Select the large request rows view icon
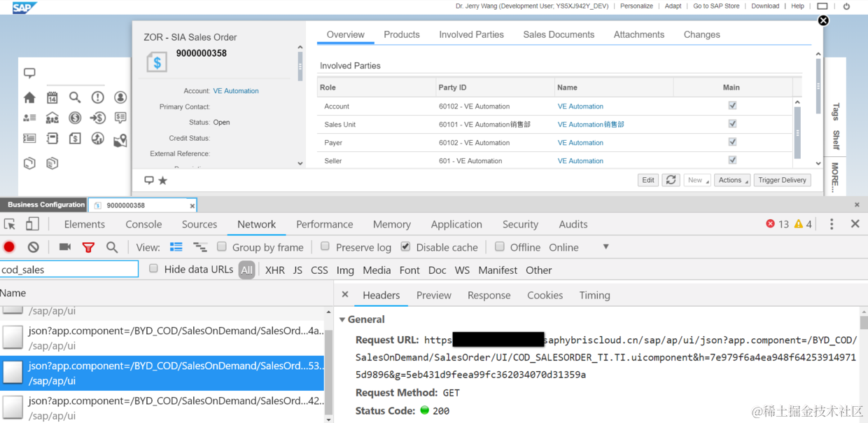868x423 pixels. tap(176, 247)
